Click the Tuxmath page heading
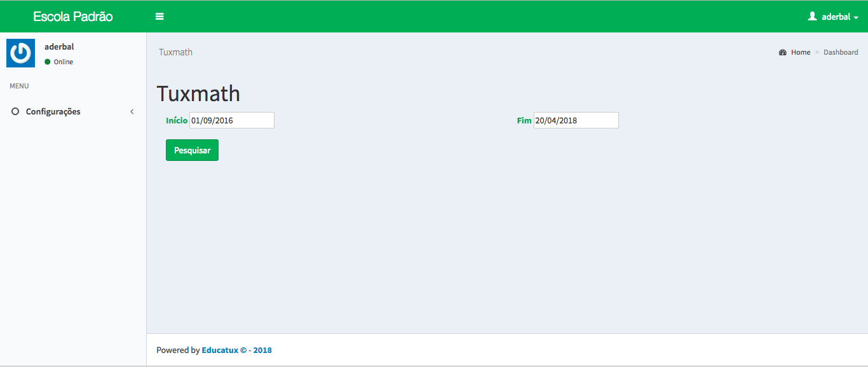 198,93
